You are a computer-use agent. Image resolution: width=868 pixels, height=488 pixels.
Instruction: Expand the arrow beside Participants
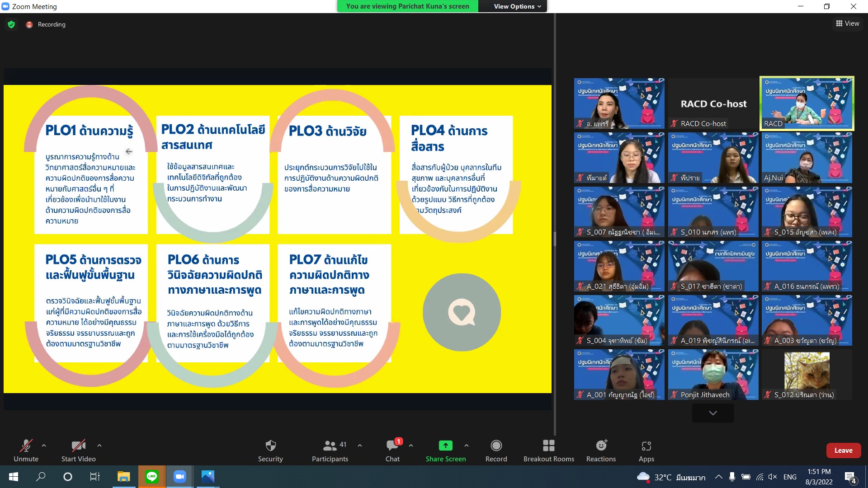pos(360,446)
